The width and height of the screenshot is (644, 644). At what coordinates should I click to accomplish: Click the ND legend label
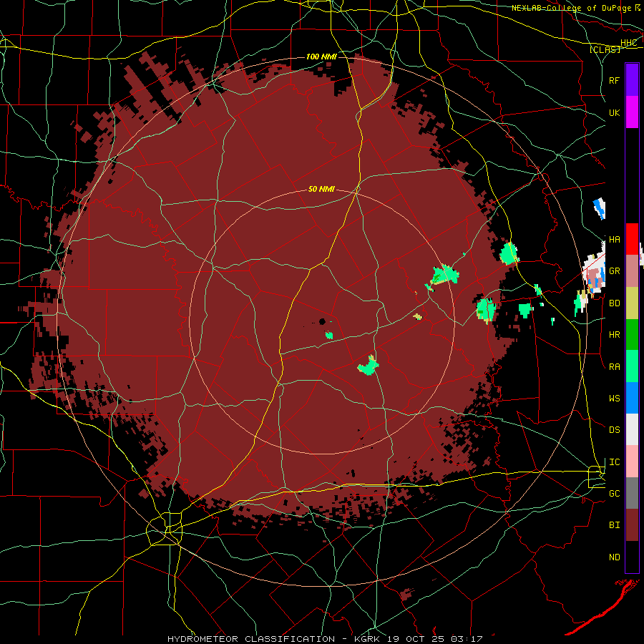tap(615, 557)
